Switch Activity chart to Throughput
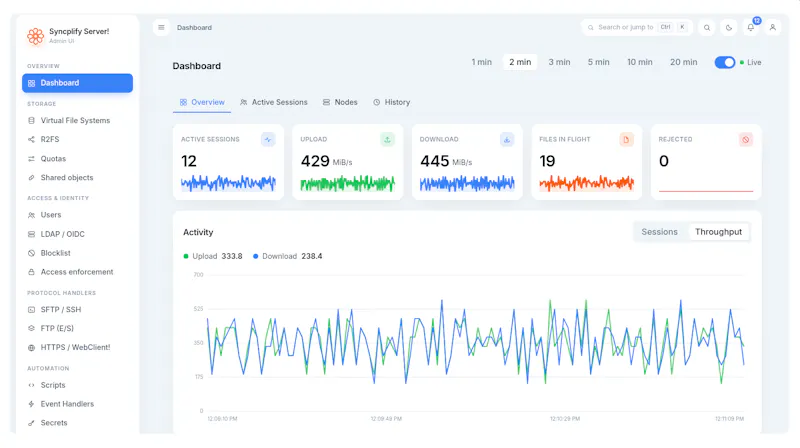Screen dimensions: 800x448 [x=718, y=232]
